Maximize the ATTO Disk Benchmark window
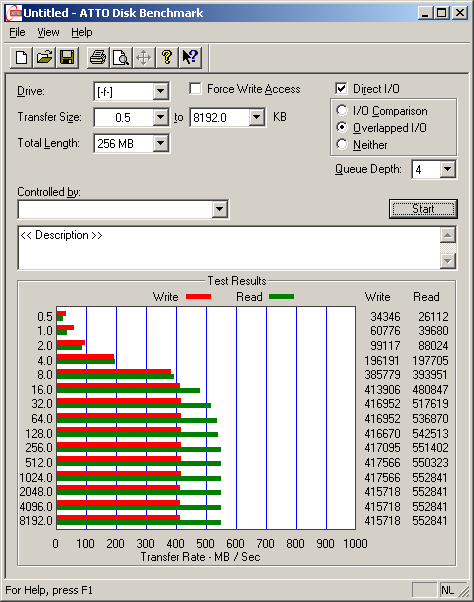 pyautogui.click(x=441, y=13)
